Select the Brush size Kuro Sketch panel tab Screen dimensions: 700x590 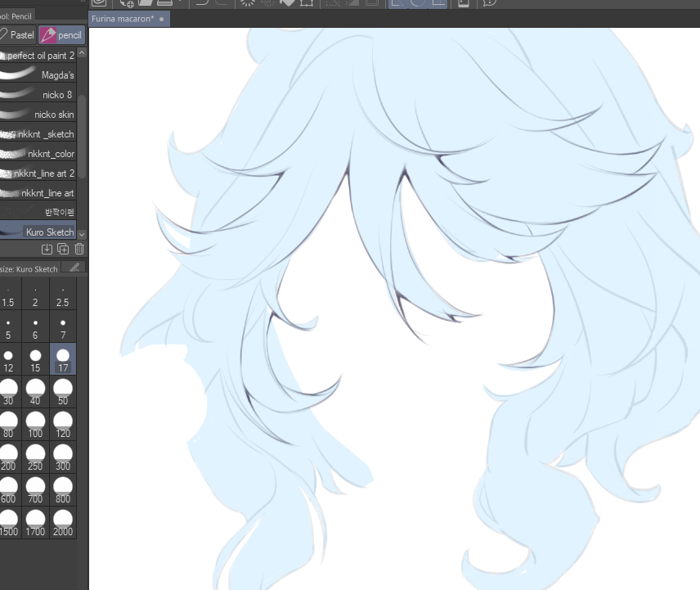29,269
